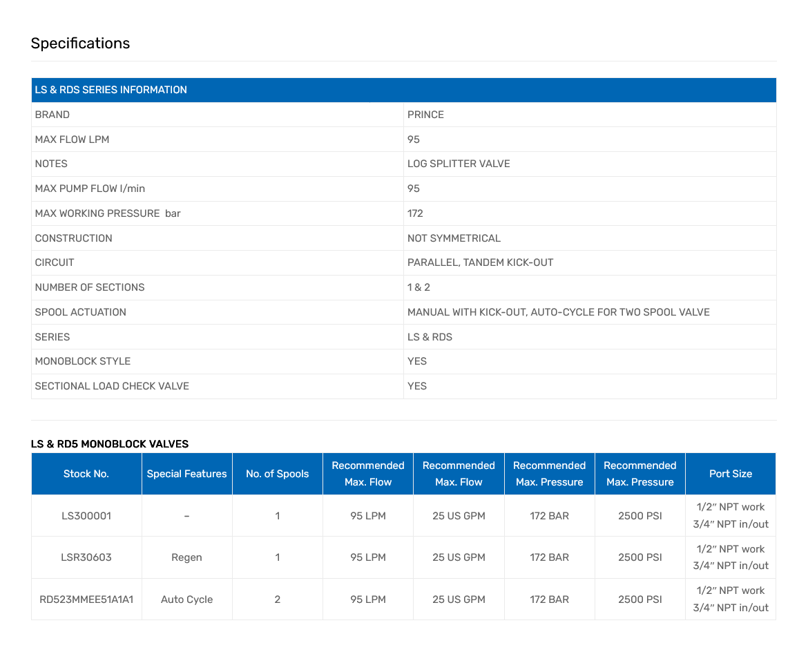808x672 pixels.
Task: Click the Auto Cycle special feature cell
Action: click(x=186, y=599)
